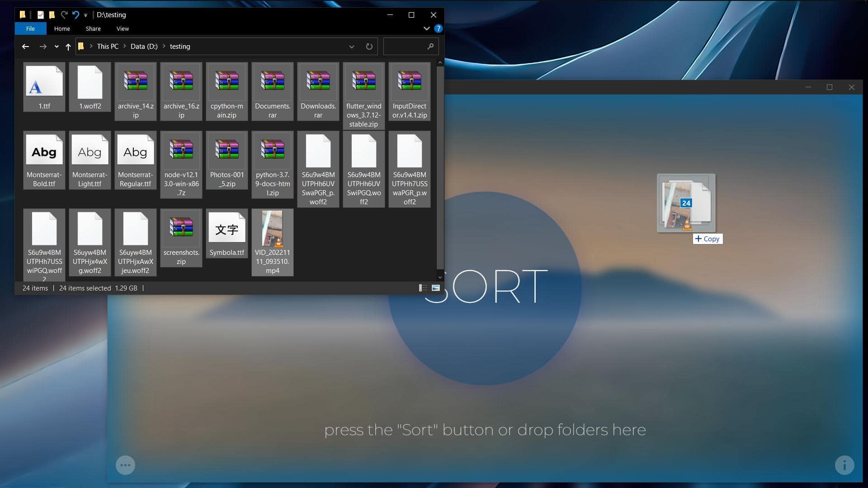Expand the address bar path chevron
The image size is (868, 488).
click(351, 46)
